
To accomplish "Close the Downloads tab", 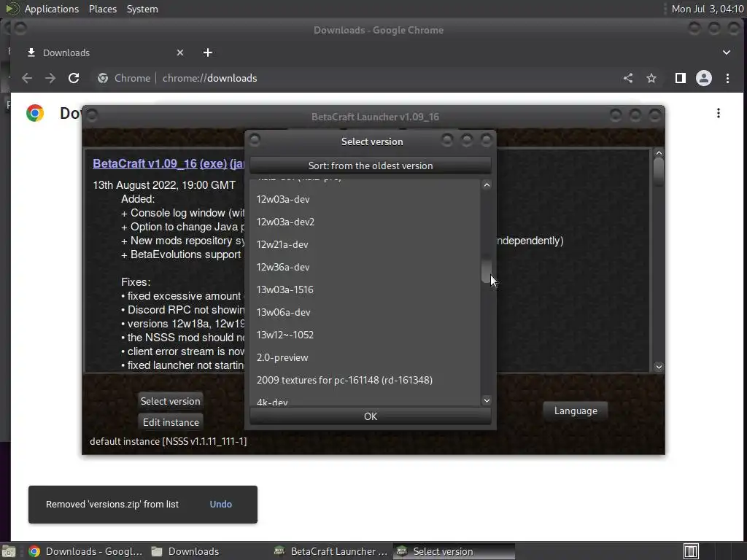I will tap(180, 52).
